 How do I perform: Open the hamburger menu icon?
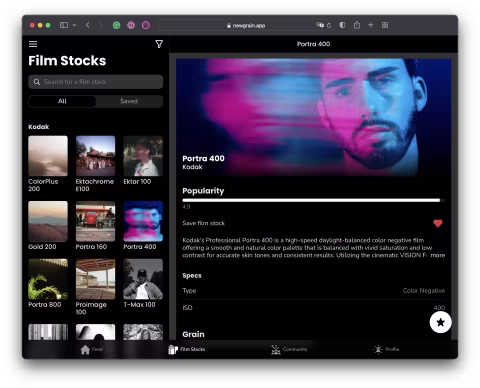[x=33, y=44]
